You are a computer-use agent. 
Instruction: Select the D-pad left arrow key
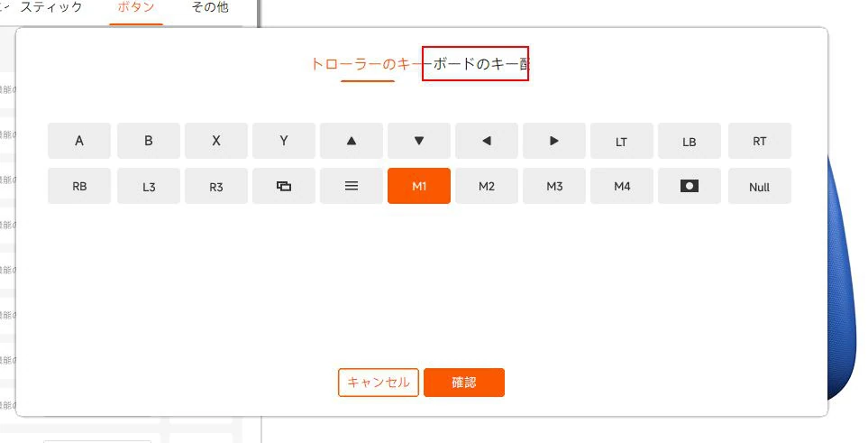487,141
